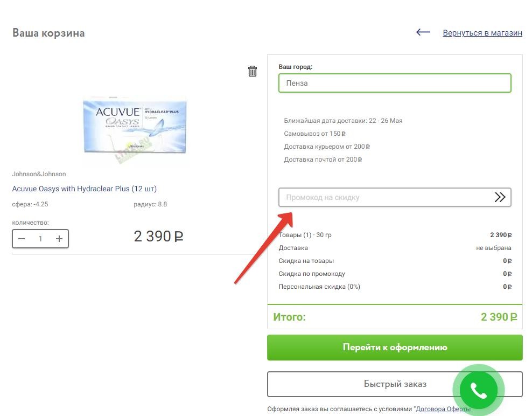The height and width of the screenshot is (416, 532).
Task: Click the Ваша корзина heading
Action: tap(48, 33)
